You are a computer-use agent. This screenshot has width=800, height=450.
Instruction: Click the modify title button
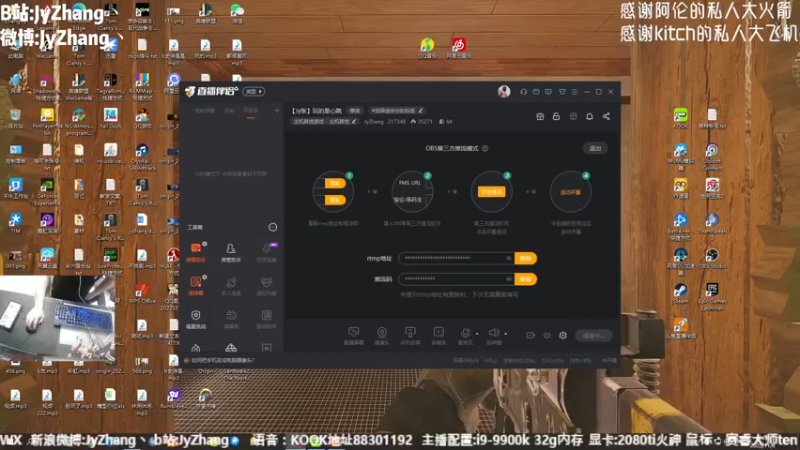[x=355, y=111]
